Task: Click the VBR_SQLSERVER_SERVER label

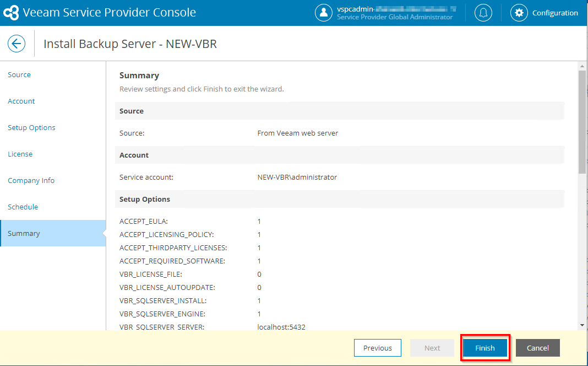Action: pos(162,327)
